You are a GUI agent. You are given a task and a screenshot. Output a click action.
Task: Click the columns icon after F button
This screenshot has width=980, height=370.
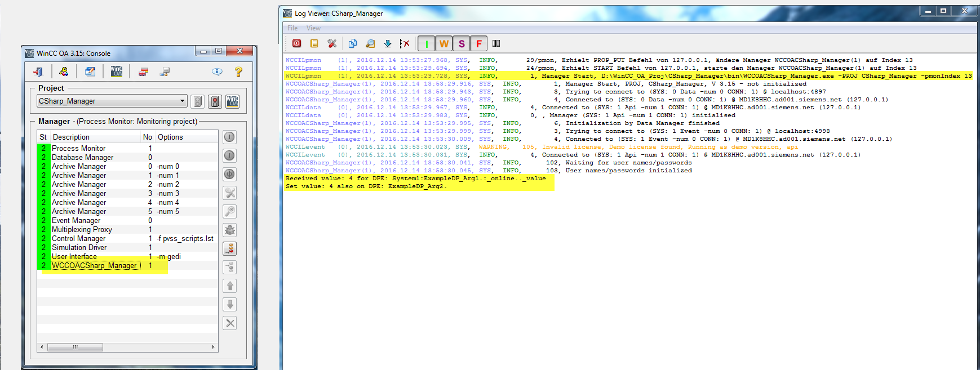click(x=496, y=43)
